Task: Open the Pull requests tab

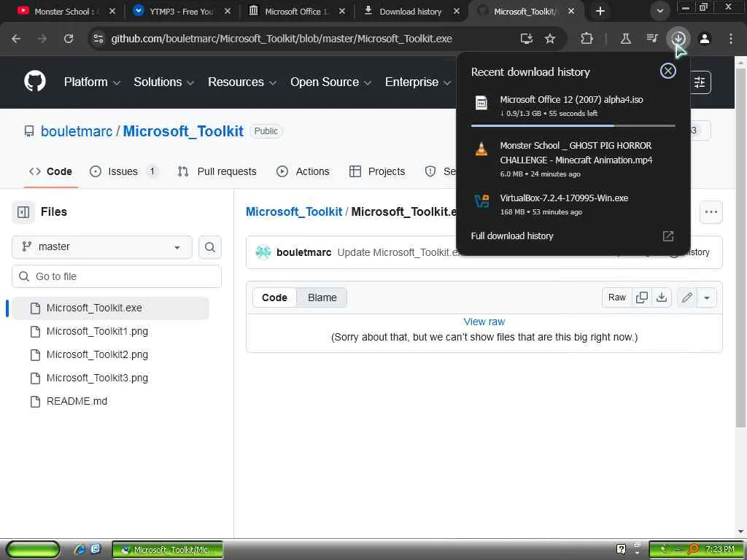Action: click(217, 171)
